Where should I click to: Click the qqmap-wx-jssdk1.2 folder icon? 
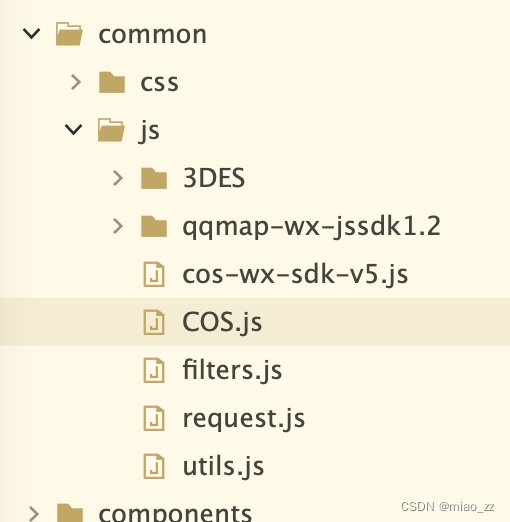pyautogui.click(x=154, y=226)
